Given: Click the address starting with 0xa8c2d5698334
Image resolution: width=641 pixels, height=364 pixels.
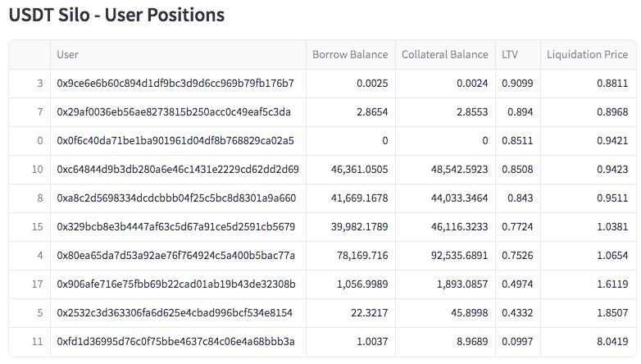Looking at the screenshot, I should 176,198.
